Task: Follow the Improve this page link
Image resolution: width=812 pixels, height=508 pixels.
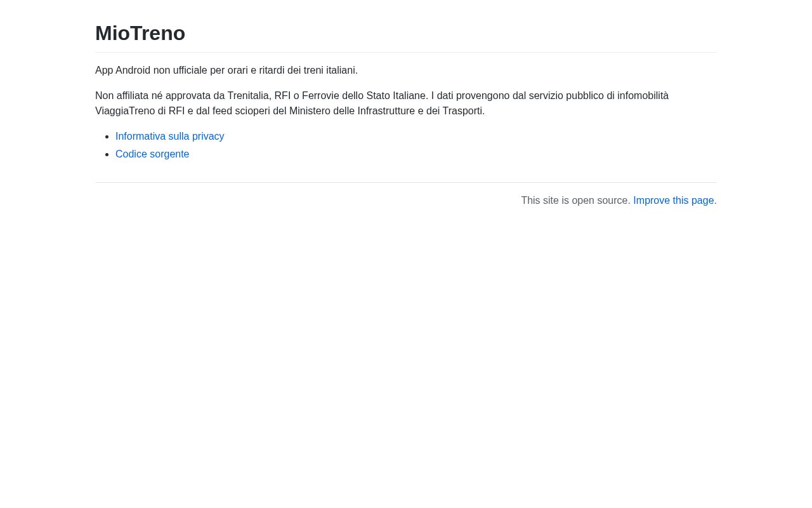Action: point(674,201)
